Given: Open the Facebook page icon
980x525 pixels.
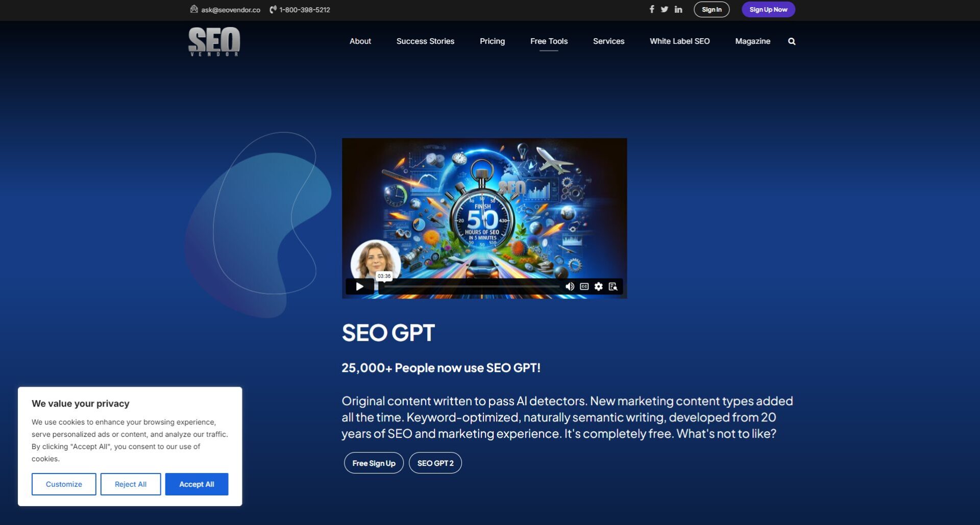Looking at the screenshot, I should 652,9.
